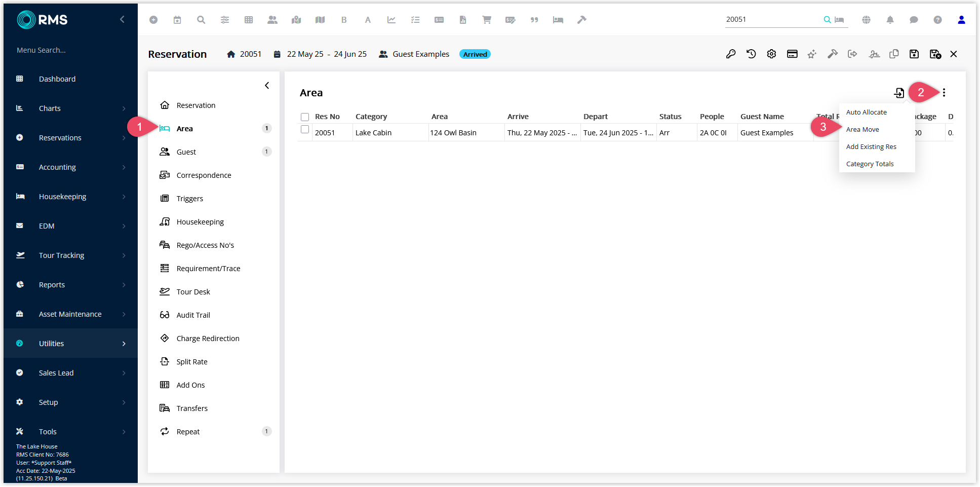Tick the select-all checkbox in Area table header
980x487 pixels.
point(305,117)
